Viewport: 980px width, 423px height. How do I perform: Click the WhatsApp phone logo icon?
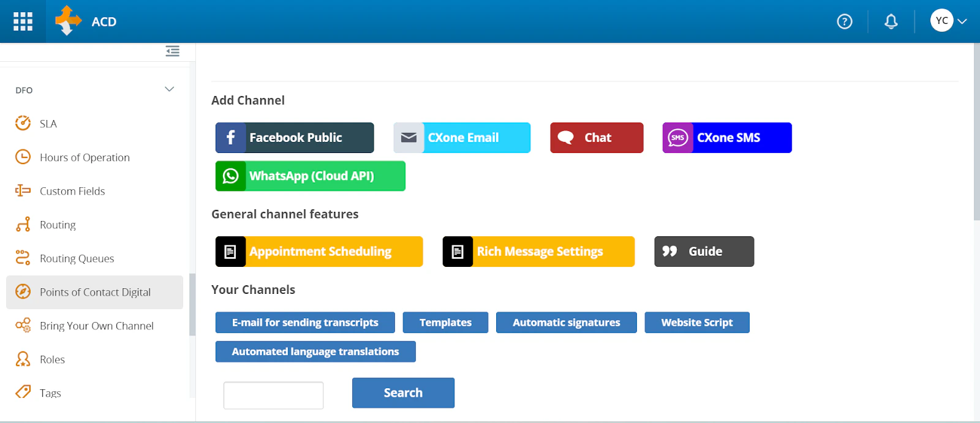[x=231, y=176]
